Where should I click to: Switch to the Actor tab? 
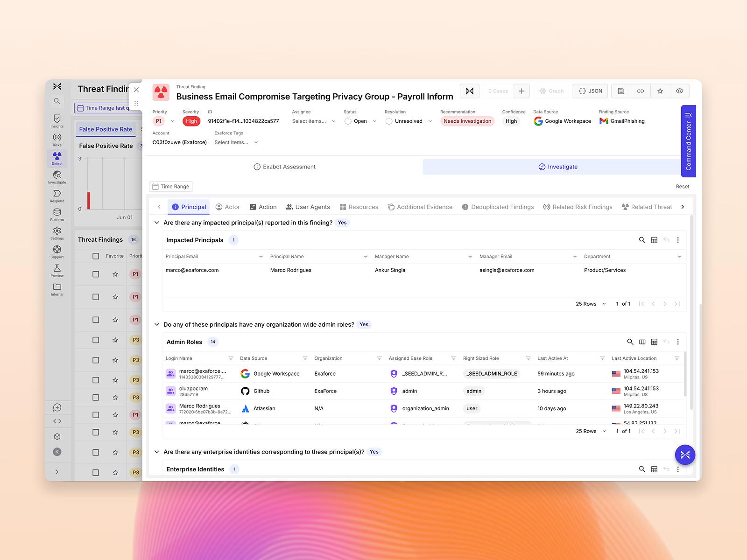[228, 207]
